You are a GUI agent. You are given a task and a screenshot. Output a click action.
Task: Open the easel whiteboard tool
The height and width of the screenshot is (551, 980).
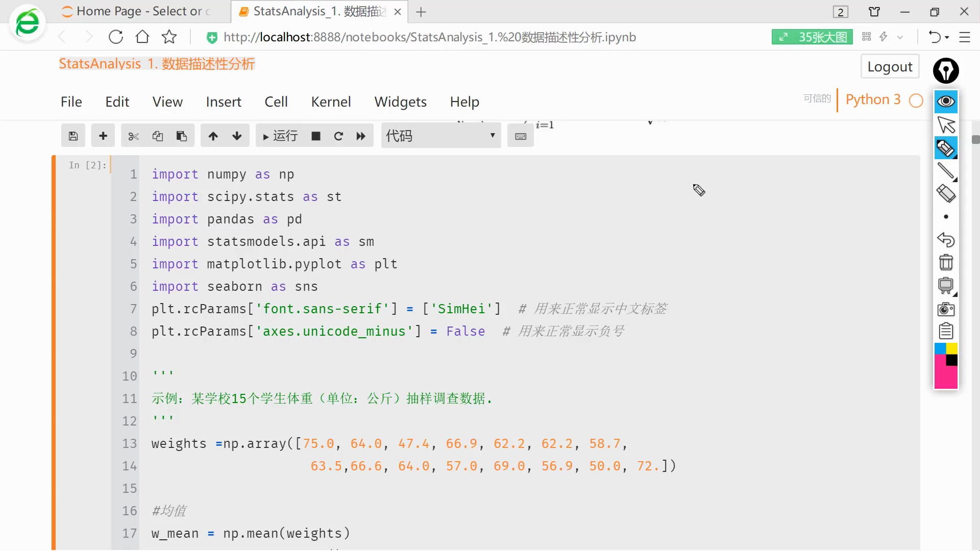click(x=946, y=286)
